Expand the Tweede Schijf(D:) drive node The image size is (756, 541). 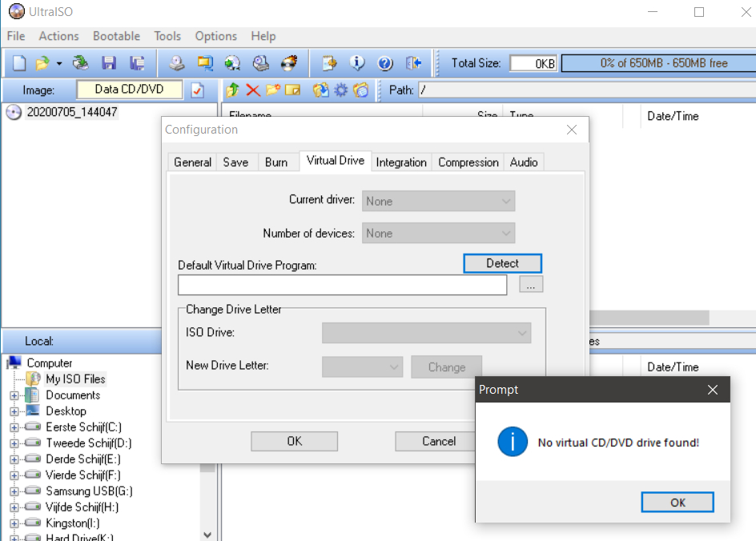14,443
